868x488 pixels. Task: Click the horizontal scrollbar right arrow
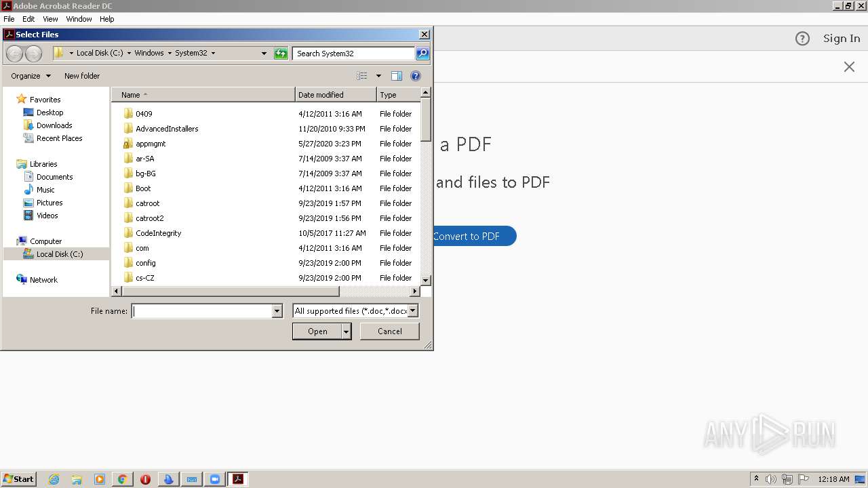pos(415,291)
